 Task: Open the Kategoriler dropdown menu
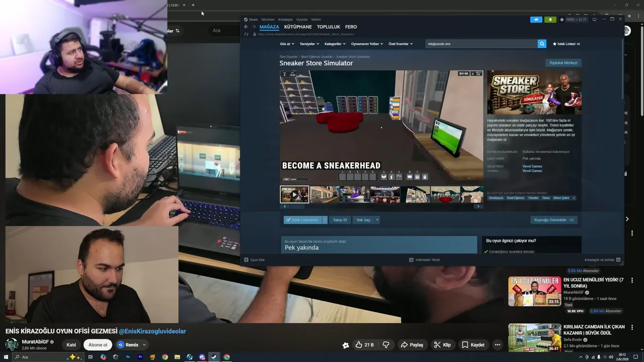[x=335, y=44]
